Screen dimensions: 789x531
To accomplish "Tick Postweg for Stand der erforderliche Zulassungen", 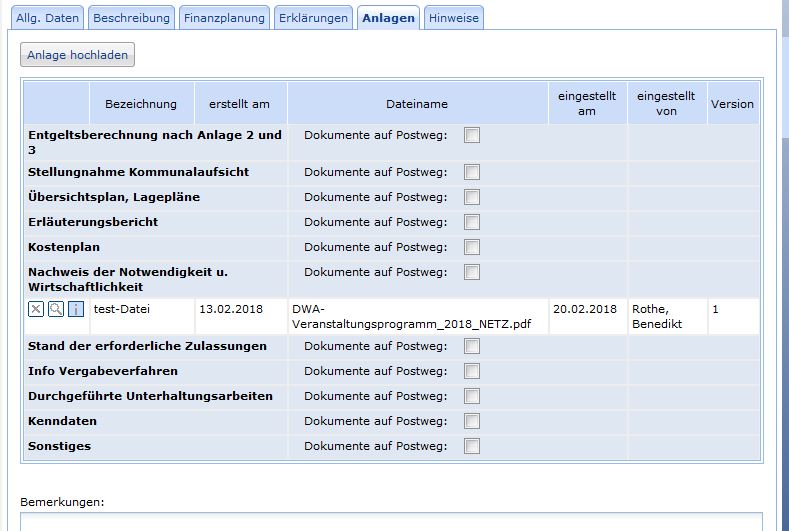I will coord(472,346).
